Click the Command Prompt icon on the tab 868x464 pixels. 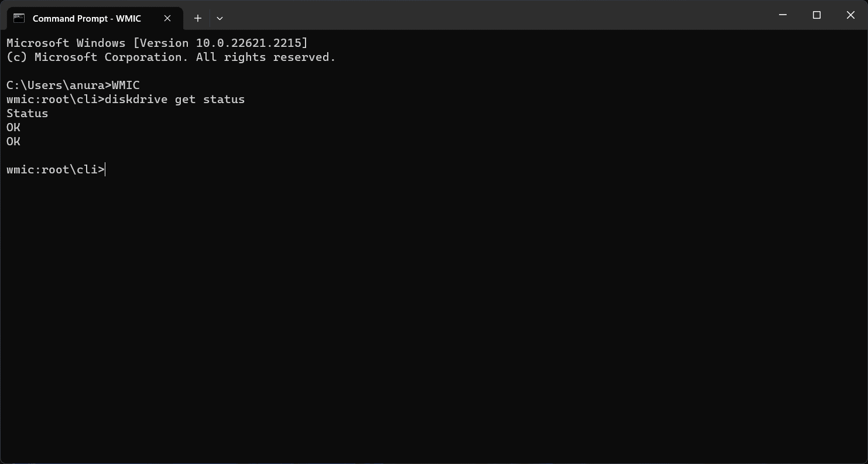coord(19,18)
